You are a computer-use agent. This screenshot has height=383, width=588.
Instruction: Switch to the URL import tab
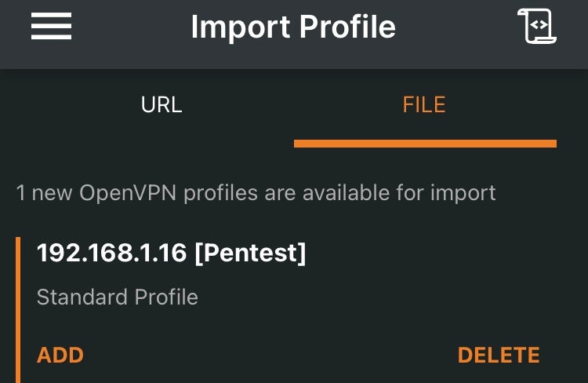(162, 104)
